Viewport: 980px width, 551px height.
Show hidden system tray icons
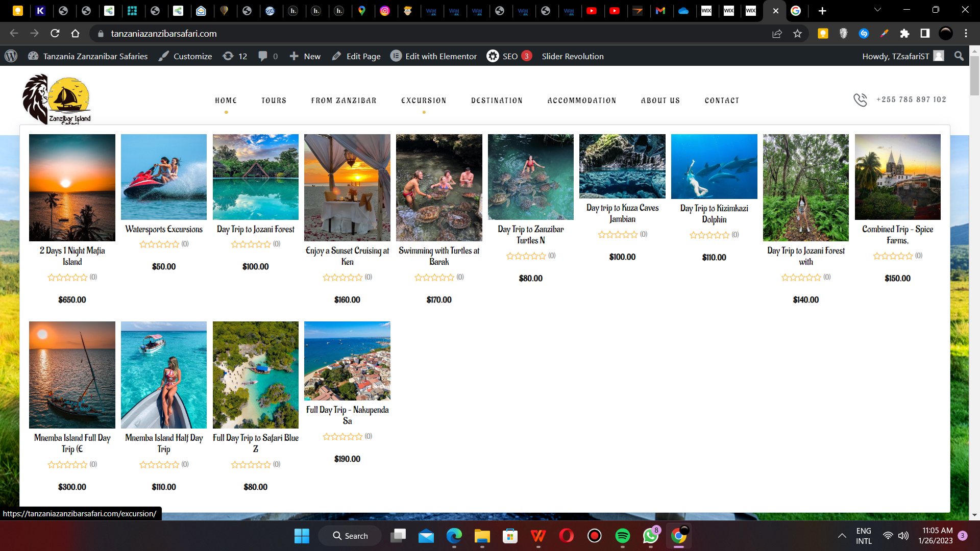(842, 536)
